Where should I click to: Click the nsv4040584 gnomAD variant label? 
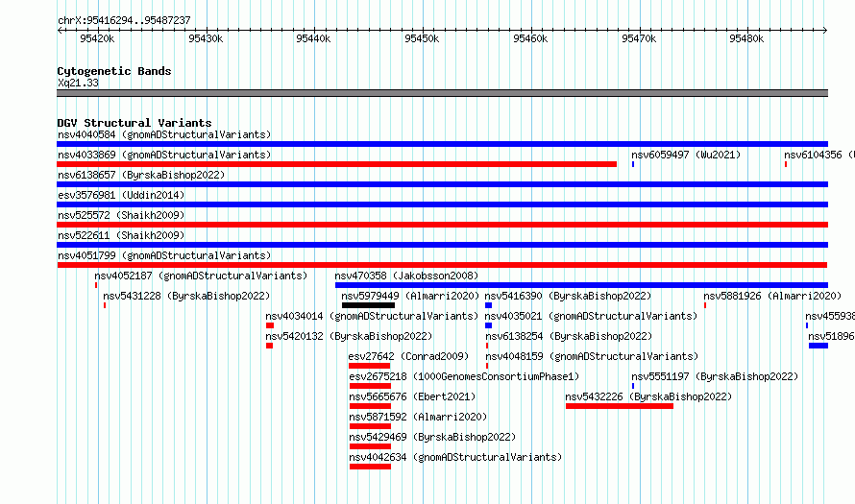click(x=164, y=134)
